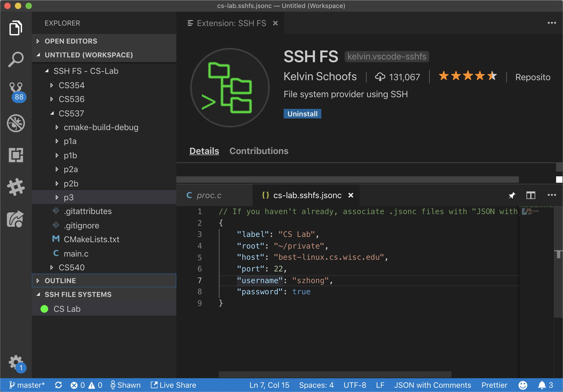
Task: Switch to the proc.c tab
Action: (x=209, y=195)
